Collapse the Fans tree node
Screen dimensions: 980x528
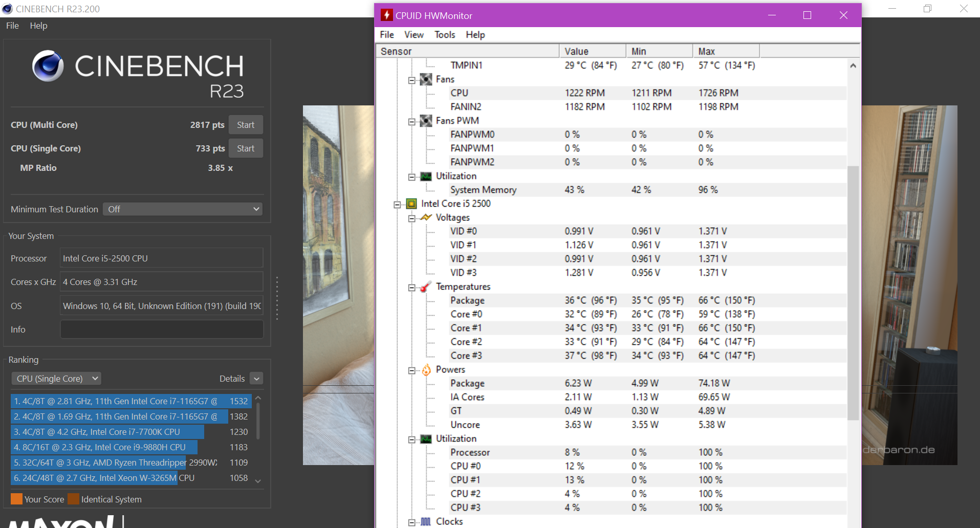tap(411, 80)
